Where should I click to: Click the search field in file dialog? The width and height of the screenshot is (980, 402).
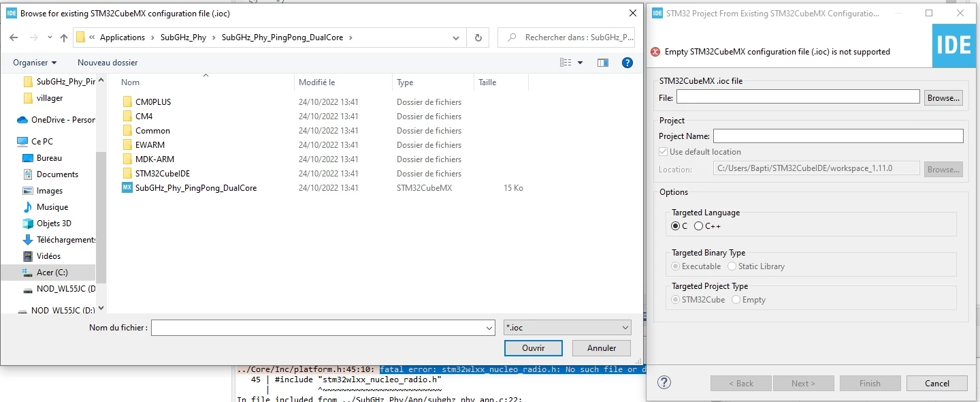pos(566,37)
